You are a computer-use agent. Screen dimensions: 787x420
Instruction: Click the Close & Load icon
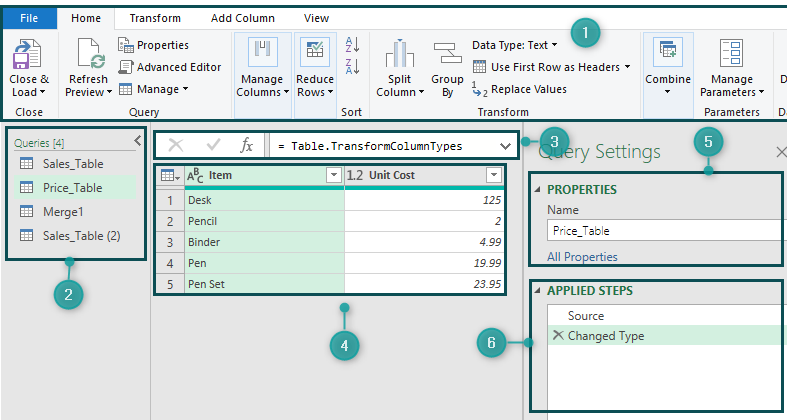click(27, 54)
